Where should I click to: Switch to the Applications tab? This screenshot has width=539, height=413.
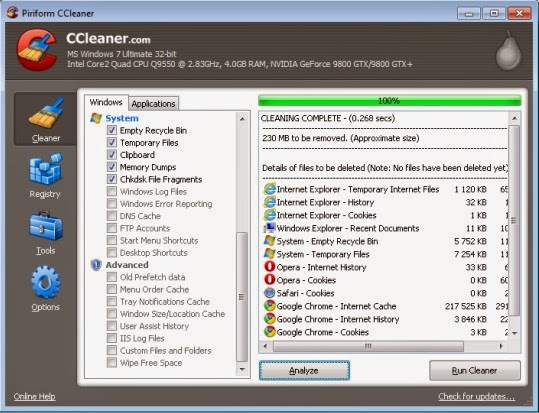[x=153, y=104]
